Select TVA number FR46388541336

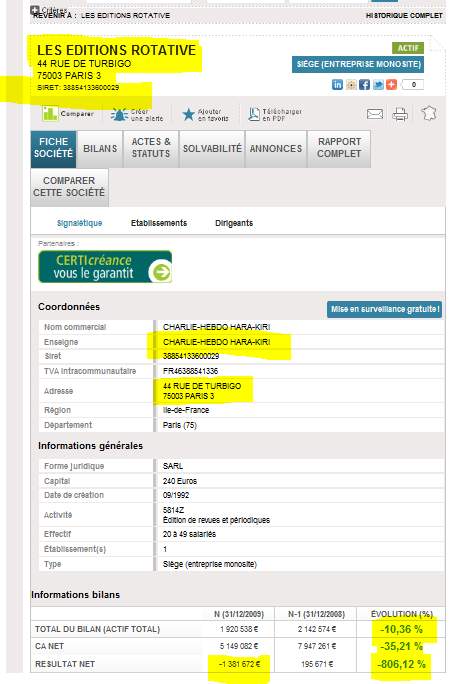pos(190,371)
